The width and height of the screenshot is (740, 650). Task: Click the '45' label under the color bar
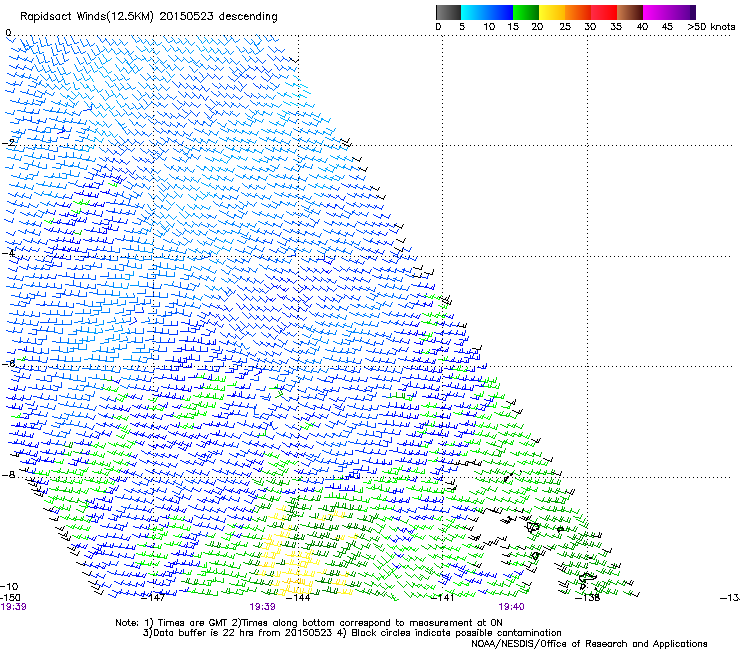(667, 27)
